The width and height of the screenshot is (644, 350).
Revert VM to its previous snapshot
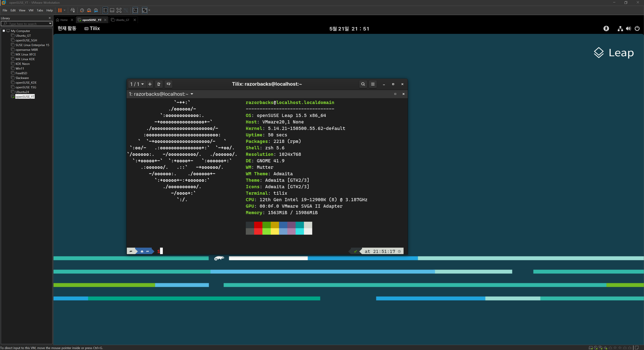pyautogui.click(x=89, y=10)
